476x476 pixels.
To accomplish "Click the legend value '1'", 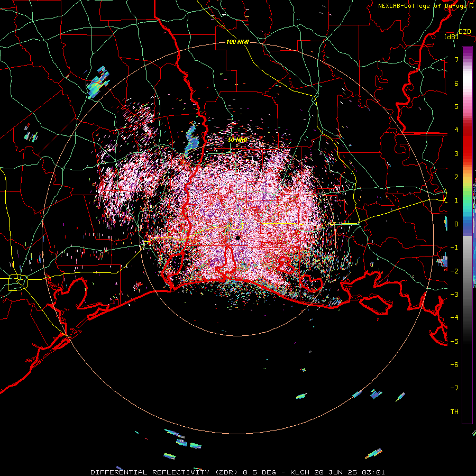I will pos(456,200).
